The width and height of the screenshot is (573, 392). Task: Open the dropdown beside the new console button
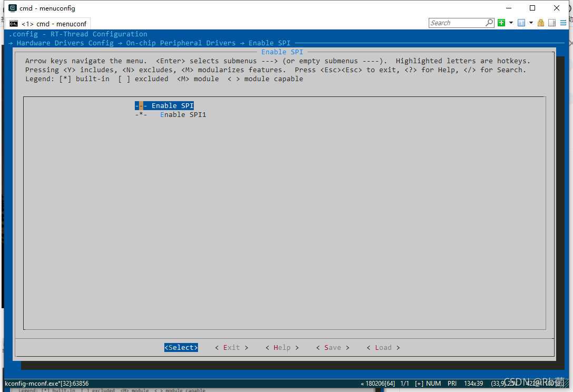click(511, 23)
